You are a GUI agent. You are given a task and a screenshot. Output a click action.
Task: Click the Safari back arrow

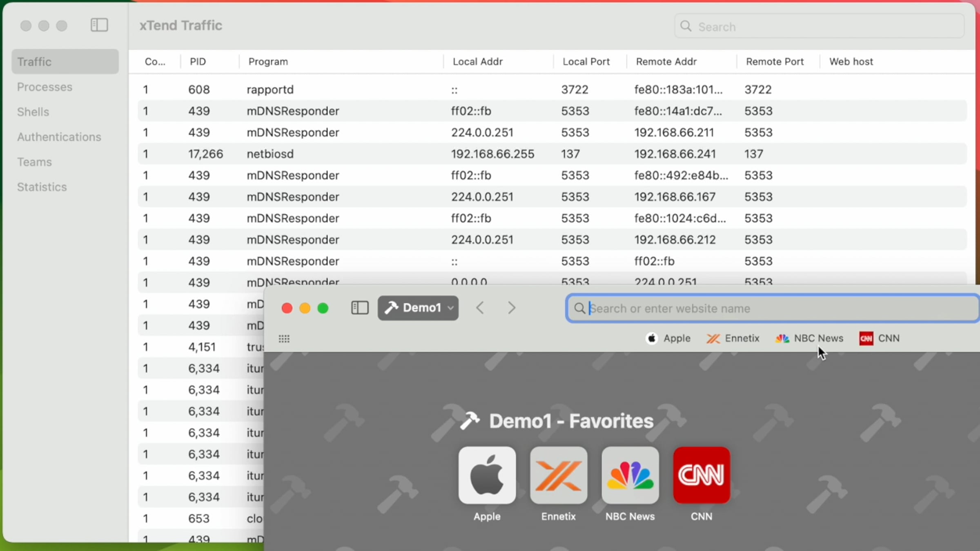(x=480, y=308)
